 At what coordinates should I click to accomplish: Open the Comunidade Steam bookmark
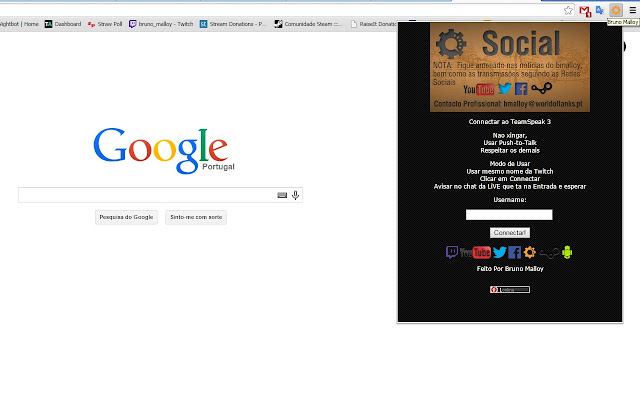pyautogui.click(x=308, y=24)
